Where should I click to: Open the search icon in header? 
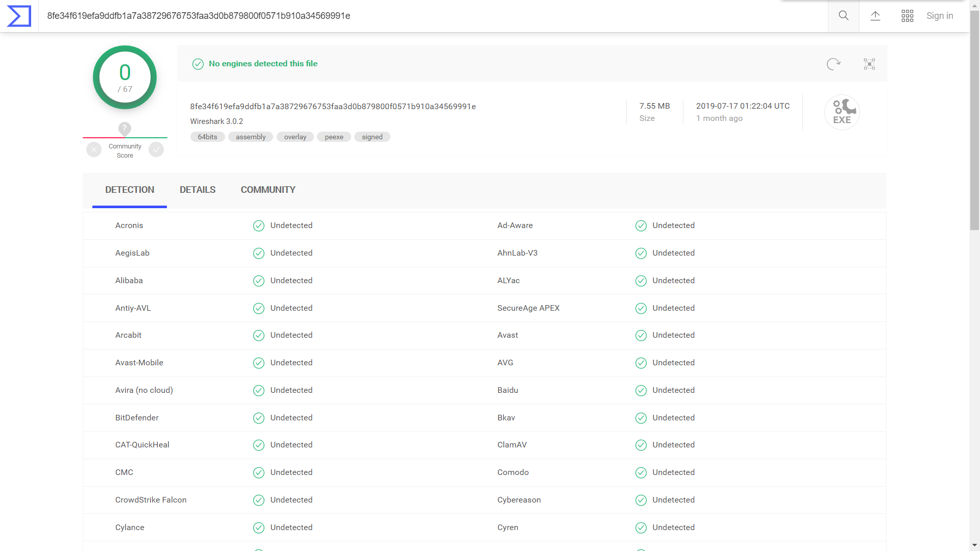[844, 16]
